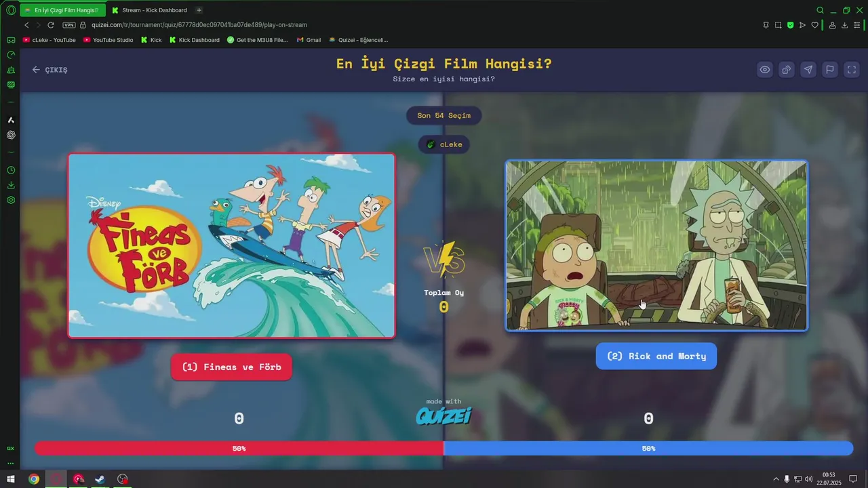This screenshot has width=868, height=488.
Task: Open the GX Control speedometer icon in the sidebar
Action: click(10, 55)
